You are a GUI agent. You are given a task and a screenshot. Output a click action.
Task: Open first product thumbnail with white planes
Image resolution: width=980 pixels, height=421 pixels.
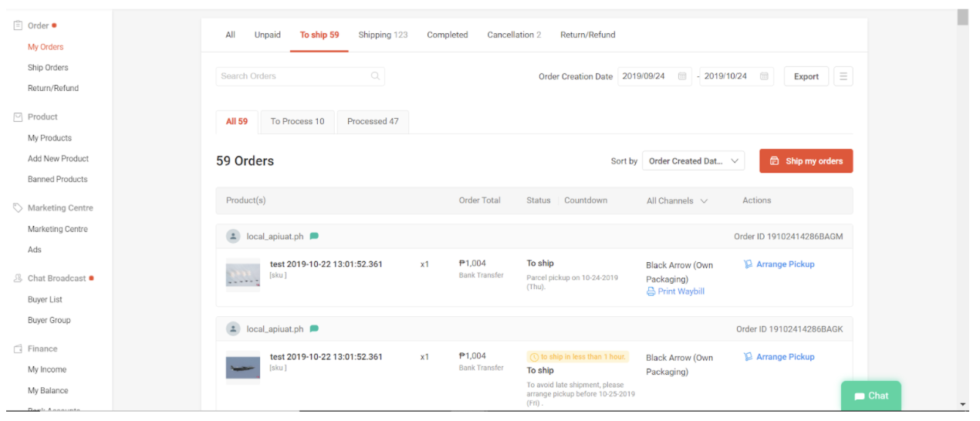tap(243, 275)
